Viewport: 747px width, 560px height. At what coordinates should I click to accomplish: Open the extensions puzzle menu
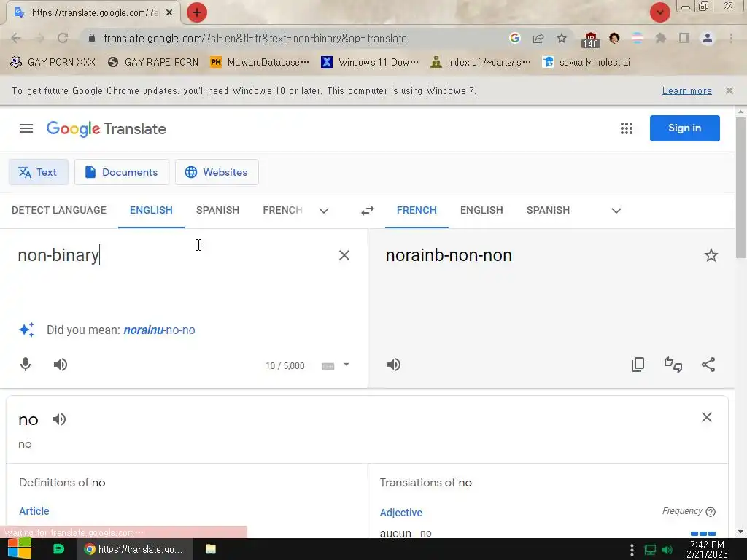660,38
